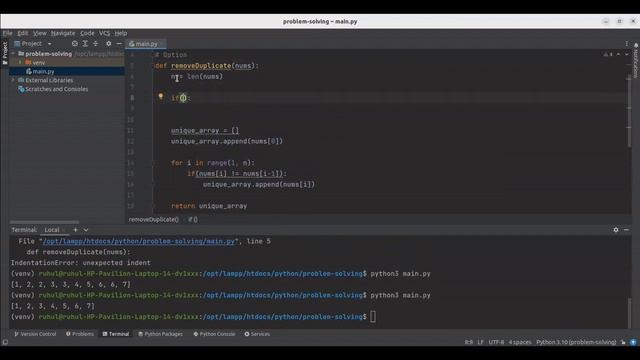Click the 'unique_array = []' code line

point(205,131)
